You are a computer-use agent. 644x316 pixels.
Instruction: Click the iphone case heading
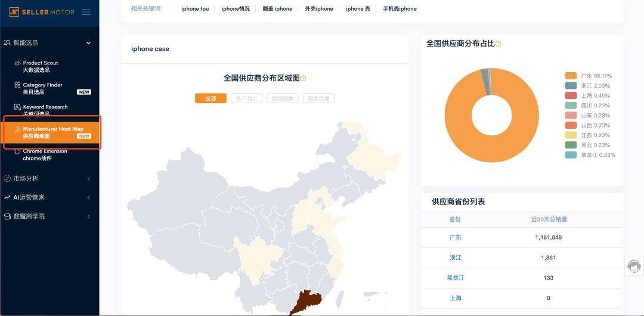150,49
